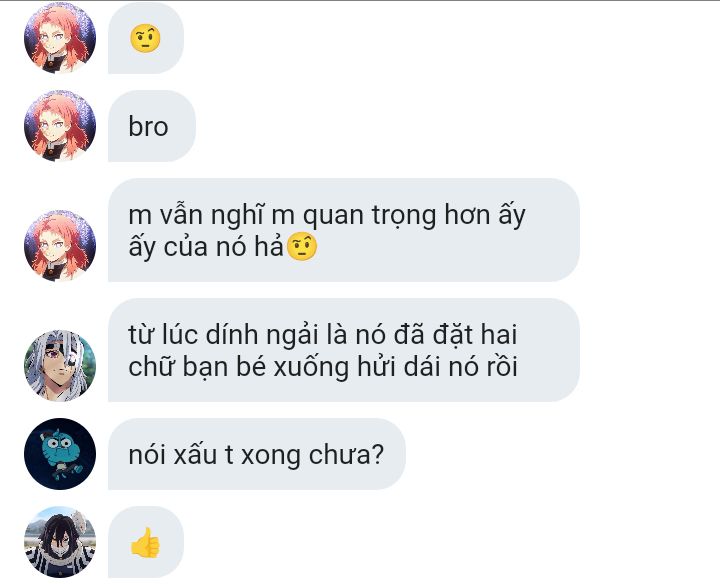The height and width of the screenshot is (584, 720).
Task: Click the text "ấy của nó hả"
Action: [x=206, y=247]
